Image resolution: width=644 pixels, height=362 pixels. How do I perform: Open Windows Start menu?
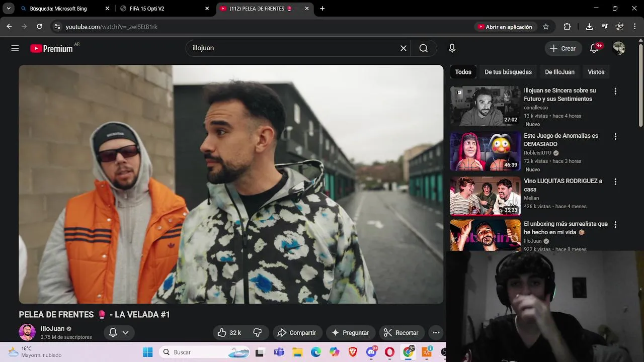[147, 352]
